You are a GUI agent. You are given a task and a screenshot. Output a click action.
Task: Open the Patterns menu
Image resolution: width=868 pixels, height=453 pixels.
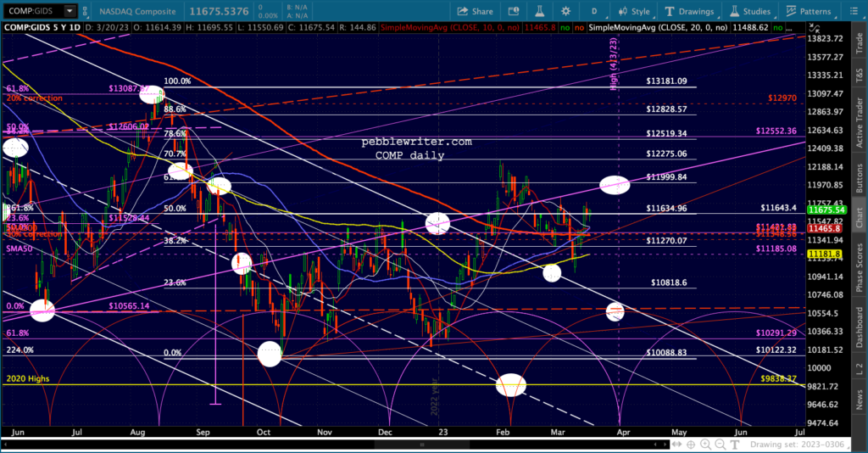(x=809, y=11)
